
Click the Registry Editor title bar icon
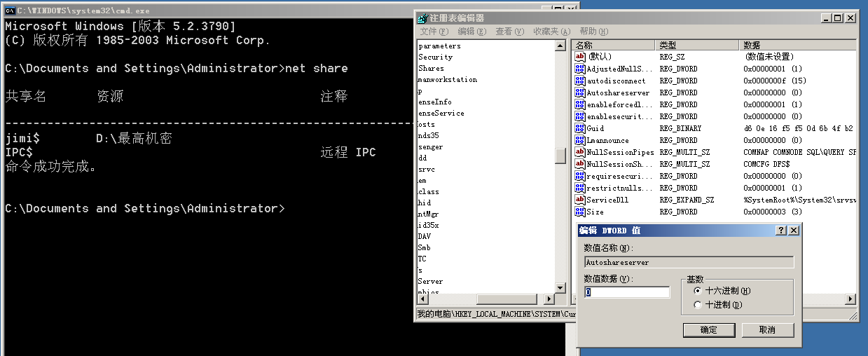coord(423,18)
